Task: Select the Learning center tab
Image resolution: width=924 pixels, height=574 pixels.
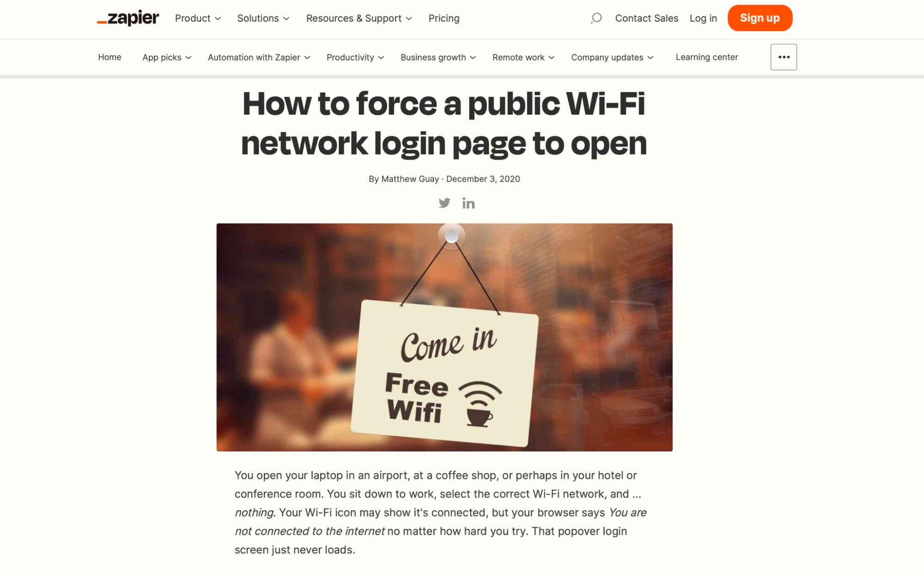Action: coord(707,57)
